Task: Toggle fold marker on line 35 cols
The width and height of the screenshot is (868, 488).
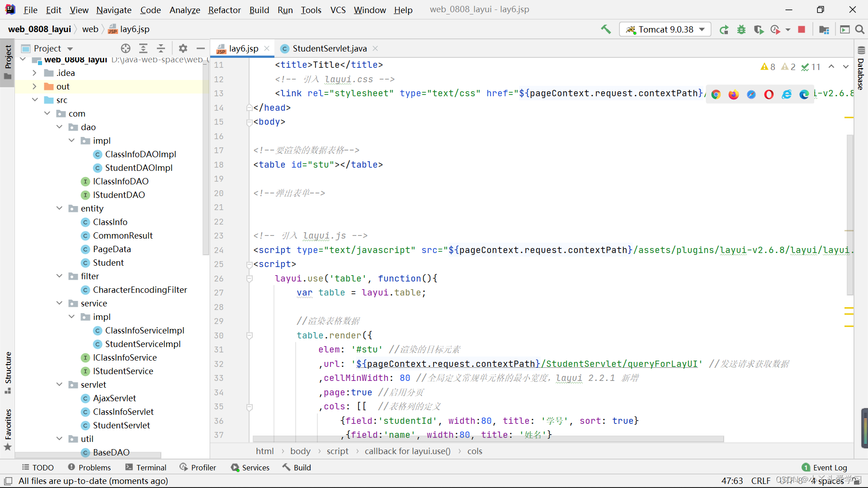Action: 249,407
